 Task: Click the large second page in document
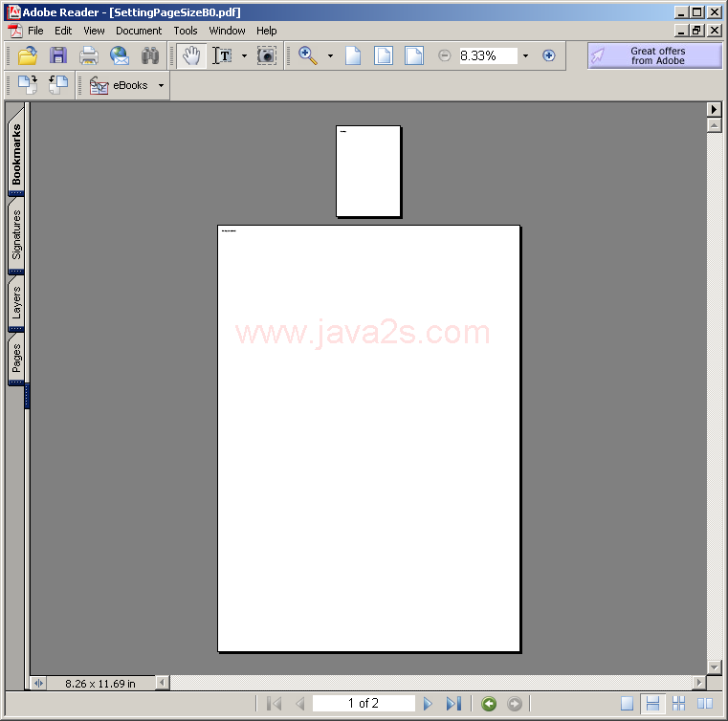[x=368, y=439]
